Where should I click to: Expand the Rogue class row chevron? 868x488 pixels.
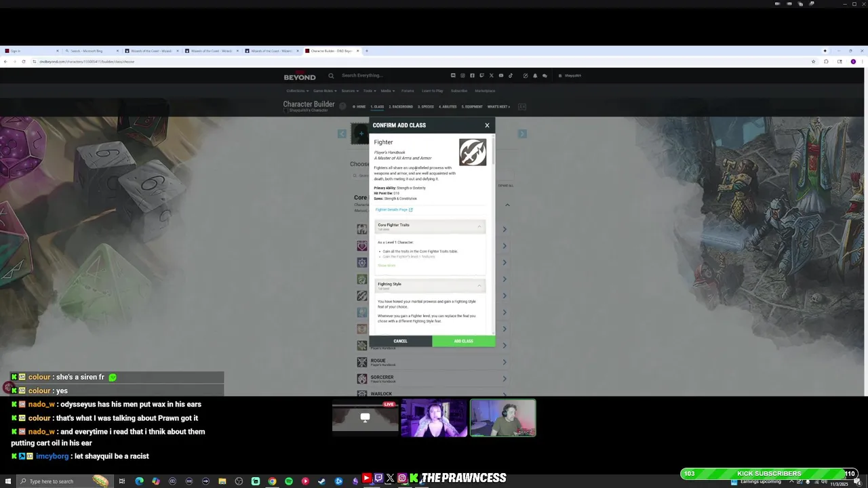click(x=505, y=362)
